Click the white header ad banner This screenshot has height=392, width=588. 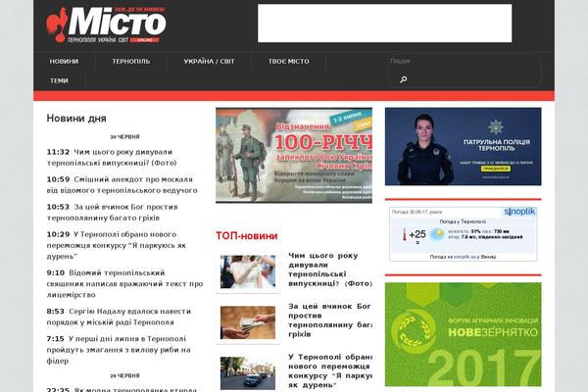coord(385,24)
